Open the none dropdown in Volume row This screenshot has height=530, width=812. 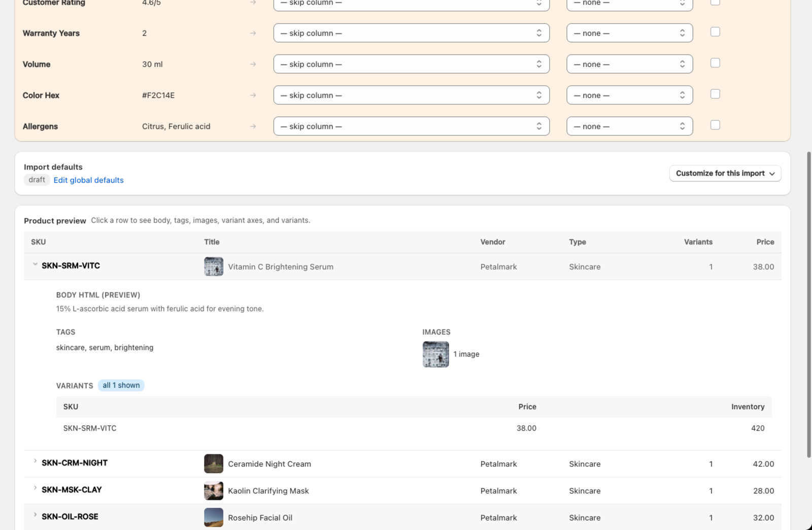point(629,64)
